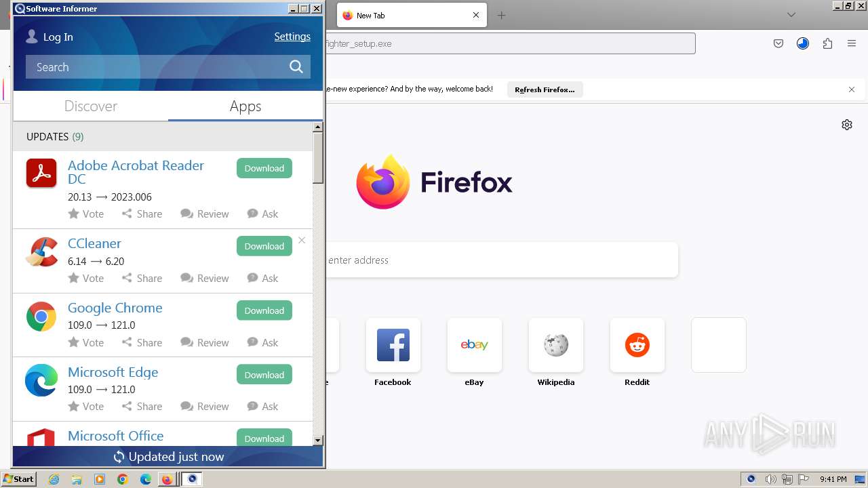Switch to the Discover tab

(91, 106)
